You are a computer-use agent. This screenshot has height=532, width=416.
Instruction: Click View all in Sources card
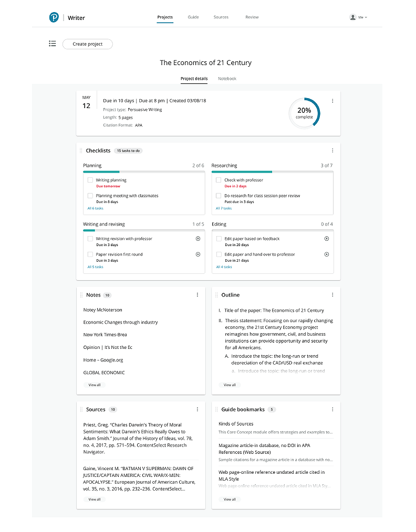[x=95, y=499]
